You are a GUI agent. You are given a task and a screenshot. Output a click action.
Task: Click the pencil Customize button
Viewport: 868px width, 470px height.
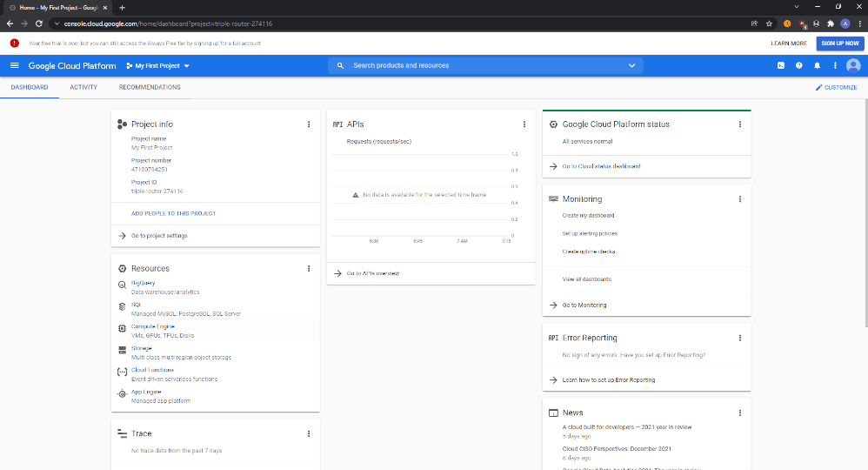836,88
